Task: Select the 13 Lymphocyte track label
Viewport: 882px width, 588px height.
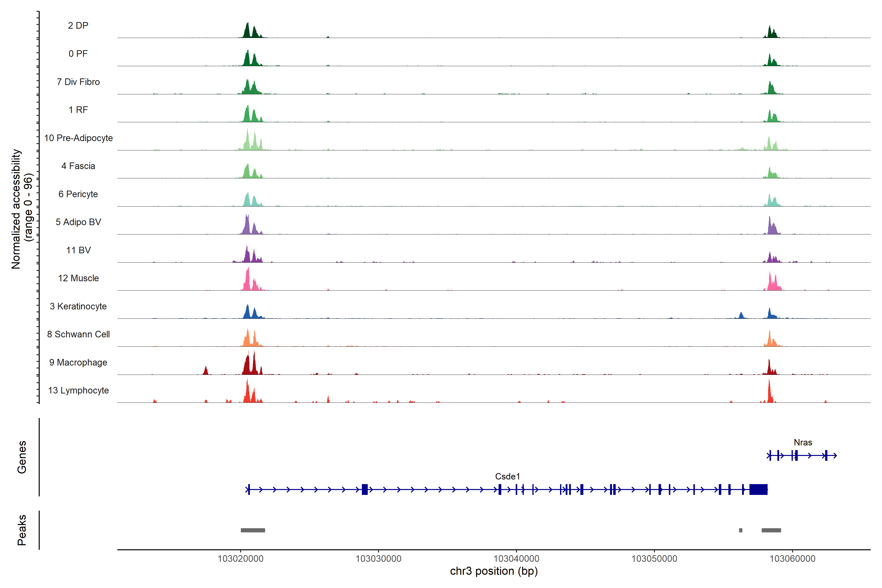Action: coord(78,390)
